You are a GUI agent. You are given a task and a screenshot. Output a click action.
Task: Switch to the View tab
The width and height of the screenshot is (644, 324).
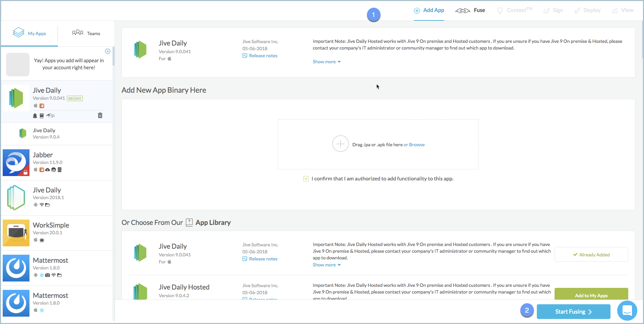pos(623,10)
